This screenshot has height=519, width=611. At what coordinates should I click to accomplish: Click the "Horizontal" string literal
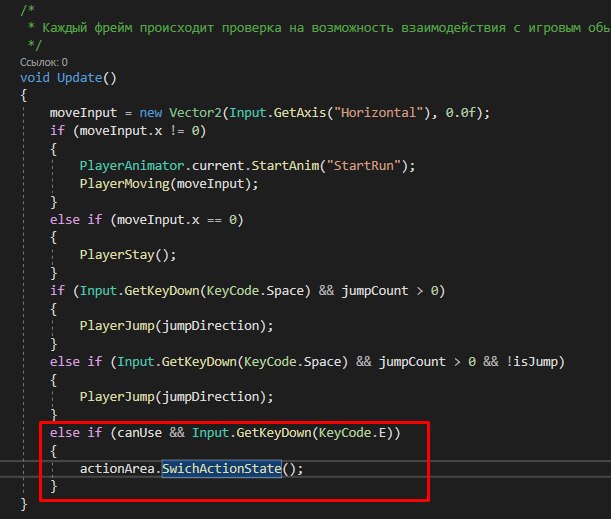tap(379, 113)
